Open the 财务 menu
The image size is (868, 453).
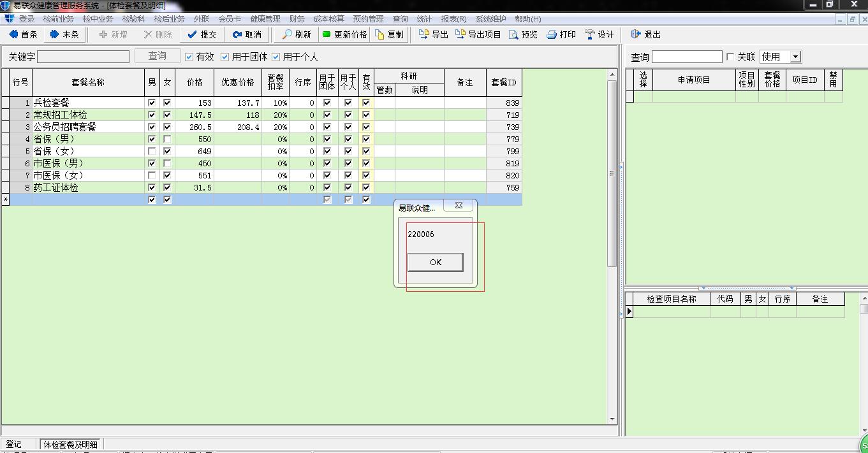pos(297,19)
